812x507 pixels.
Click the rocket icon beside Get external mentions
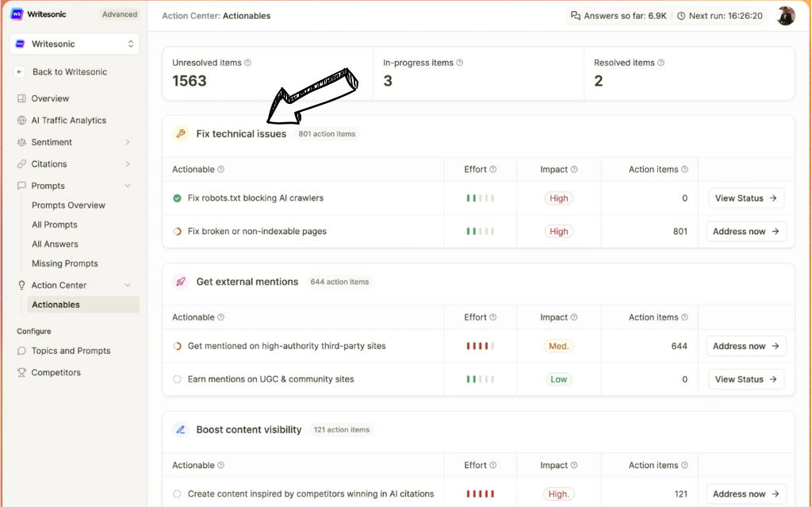click(x=181, y=282)
